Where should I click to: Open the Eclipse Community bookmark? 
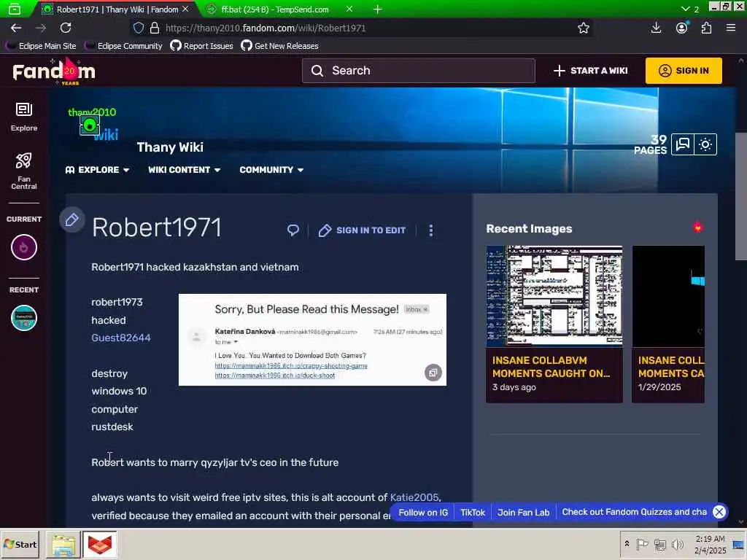(x=123, y=46)
